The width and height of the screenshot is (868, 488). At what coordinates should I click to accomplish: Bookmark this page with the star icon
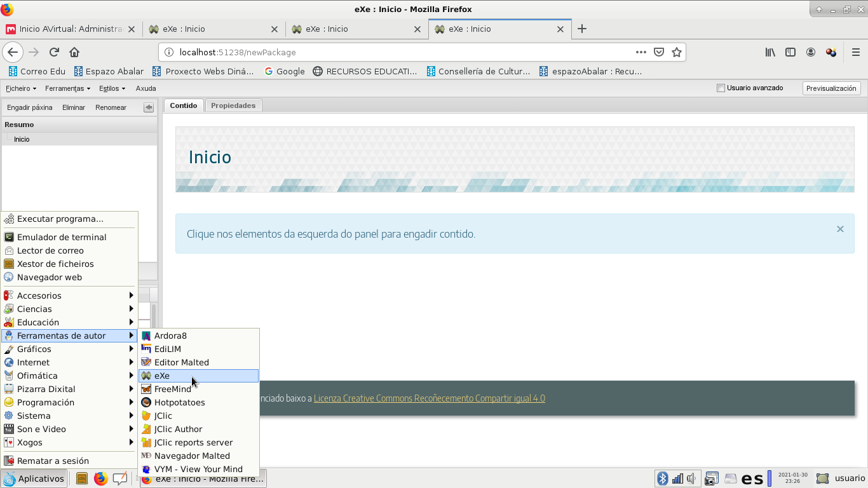click(677, 52)
